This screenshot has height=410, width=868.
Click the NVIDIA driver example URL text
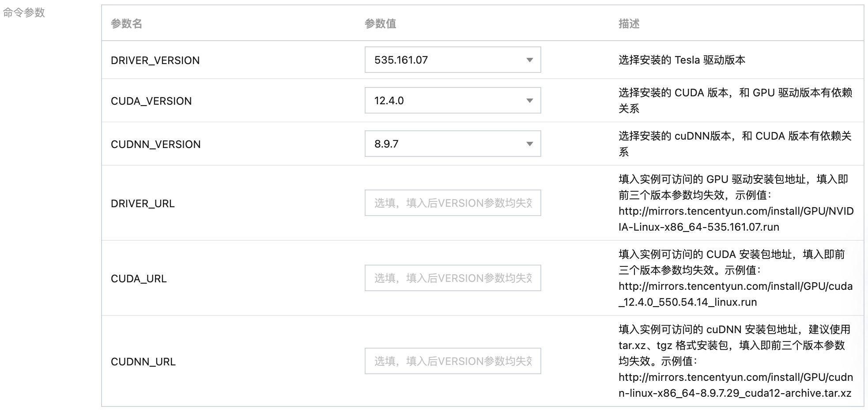pos(736,219)
